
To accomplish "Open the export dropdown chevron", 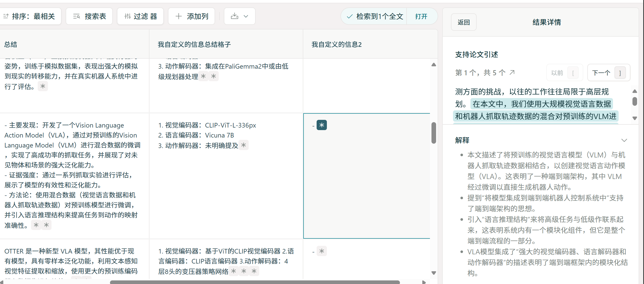I will (x=246, y=16).
